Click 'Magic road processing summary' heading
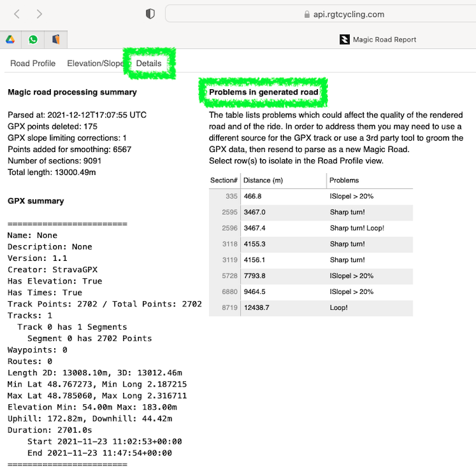The image size is (476, 471). [x=72, y=92]
